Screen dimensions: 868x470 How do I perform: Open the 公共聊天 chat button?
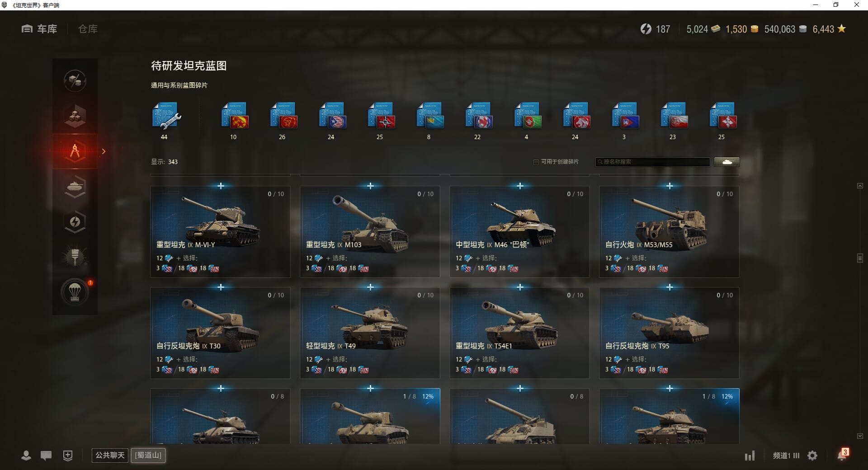tap(110, 455)
